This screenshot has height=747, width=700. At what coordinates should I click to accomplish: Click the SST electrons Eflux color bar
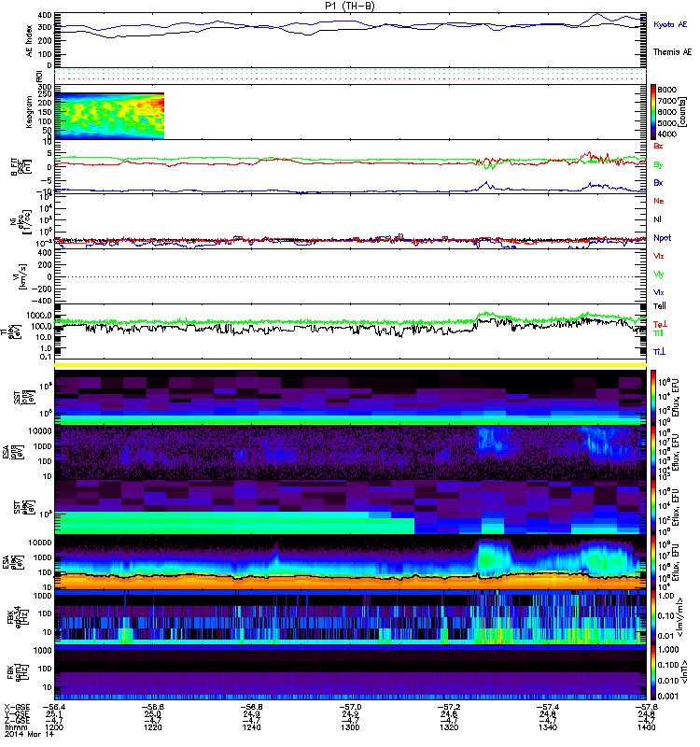tap(654, 507)
